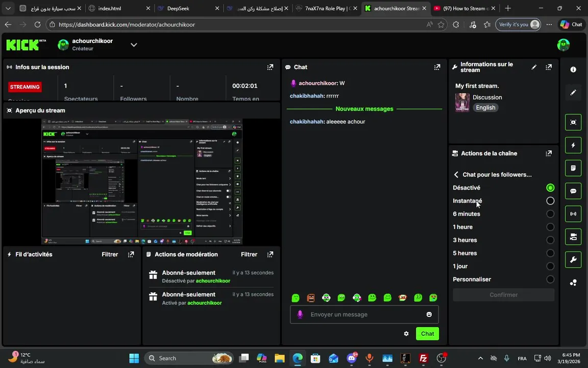Pop out the Infos sur la session panel
This screenshot has width=588, height=368.
point(270,67)
